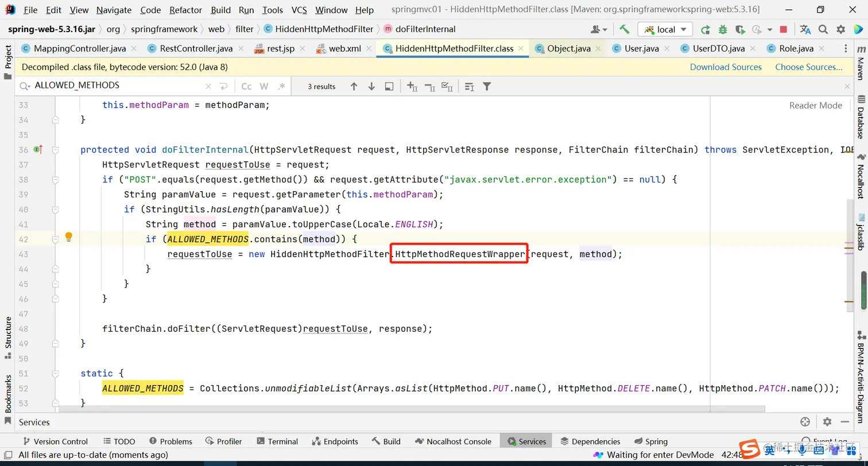Select all occurrences icon in find bar
The height and width of the screenshot is (466, 868).
pos(447,86)
